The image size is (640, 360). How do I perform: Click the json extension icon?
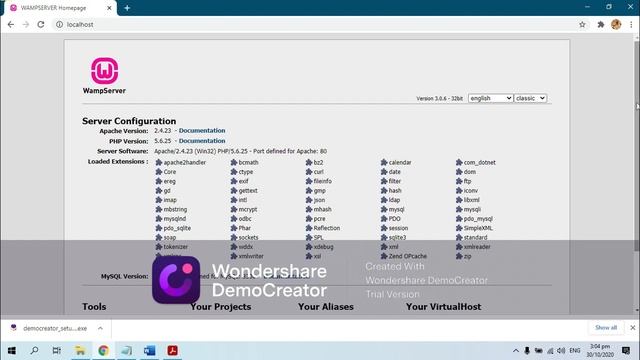pos(309,200)
